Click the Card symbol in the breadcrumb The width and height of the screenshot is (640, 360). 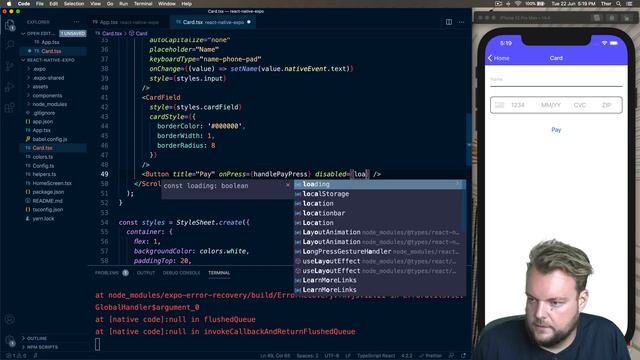138,33
